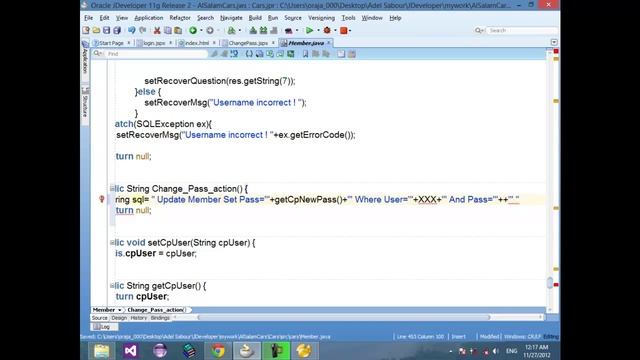
Task: Click the Make project toolbar icon
Action: (253, 30)
